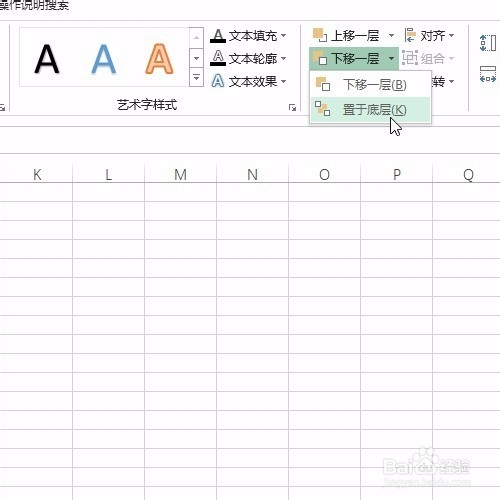The image size is (500, 500).
Task: Select column L header
Action: (x=108, y=174)
